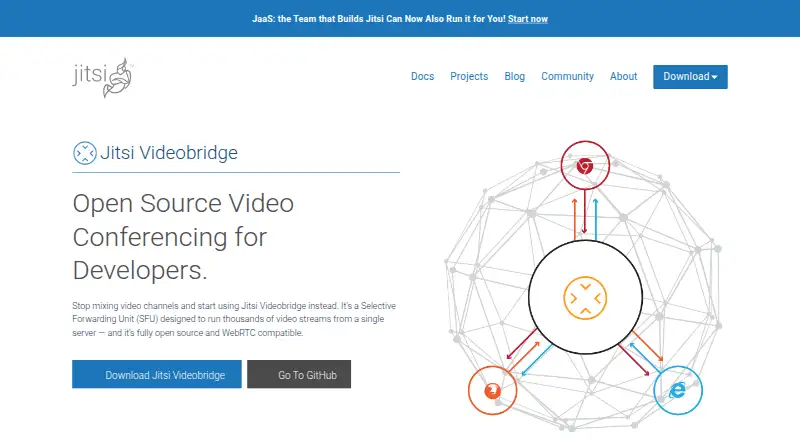Visit the Community page
Screen dimensions: 800x440
click(567, 76)
